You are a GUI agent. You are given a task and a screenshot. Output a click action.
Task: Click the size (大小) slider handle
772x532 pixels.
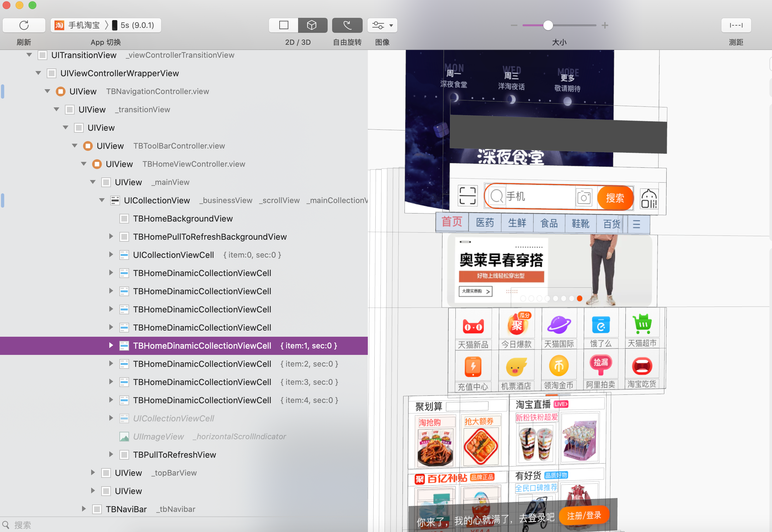click(x=548, y=25)
